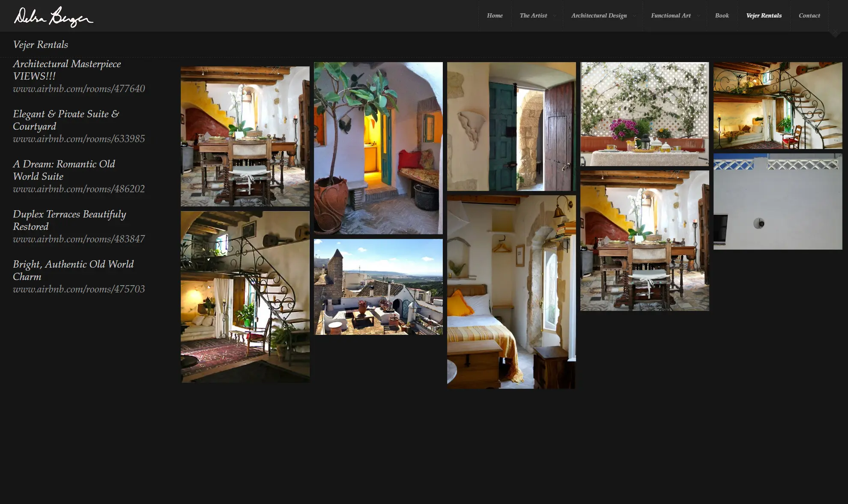Expand the Architectural Design dropdown arrow
848x504 pixels.
[x=634, y=16]
